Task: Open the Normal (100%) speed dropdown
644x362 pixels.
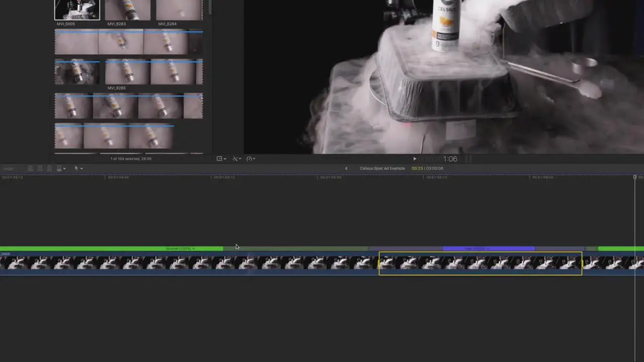Action: tap(180, 248)
